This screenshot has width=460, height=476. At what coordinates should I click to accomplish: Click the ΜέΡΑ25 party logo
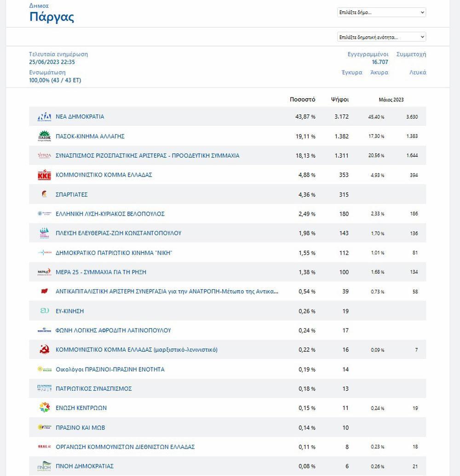click(44, 272)
